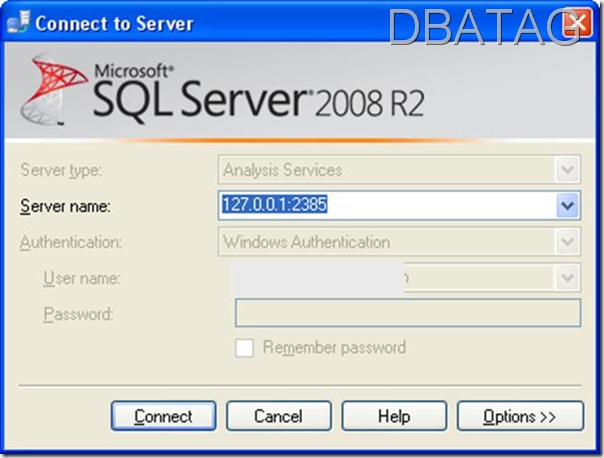Viewport: 604px width, 458px height.
Task: Open the User name dropdown arrow
Action: pyautogui.click(x=567, y=277)
